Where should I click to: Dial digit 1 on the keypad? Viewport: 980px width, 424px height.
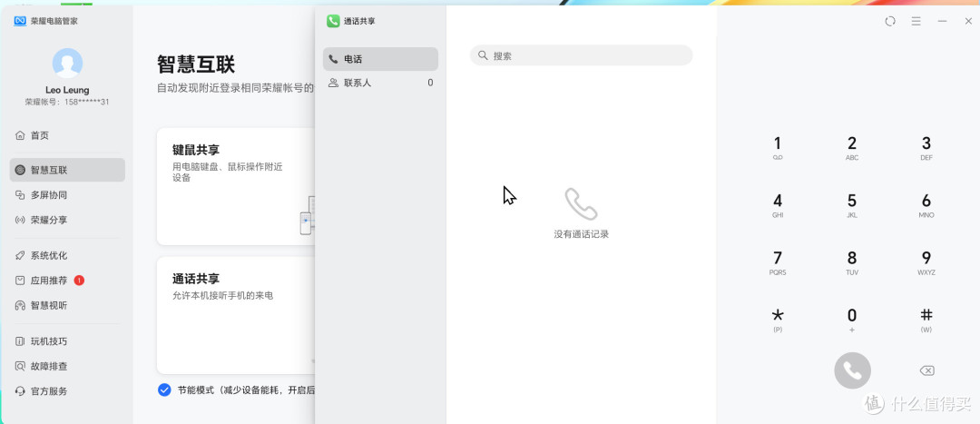coord(778,148)
